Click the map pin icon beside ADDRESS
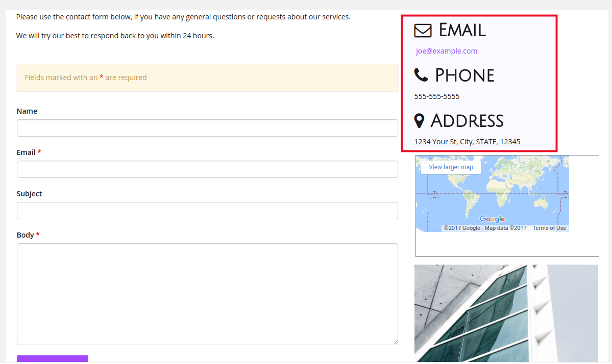The image size is (612, 364). pyautogui.click(x=419, y=121)
